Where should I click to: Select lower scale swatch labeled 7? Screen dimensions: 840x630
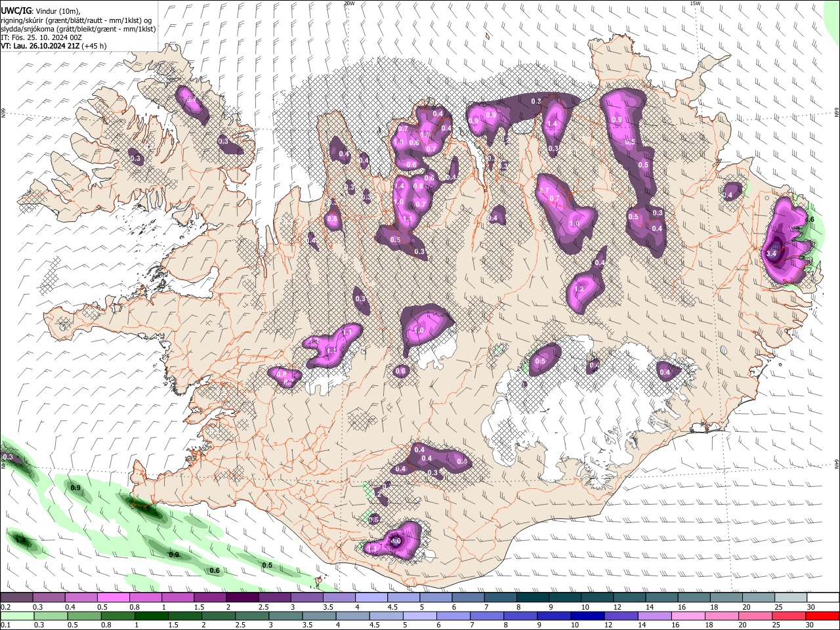(x=486, y=616)
